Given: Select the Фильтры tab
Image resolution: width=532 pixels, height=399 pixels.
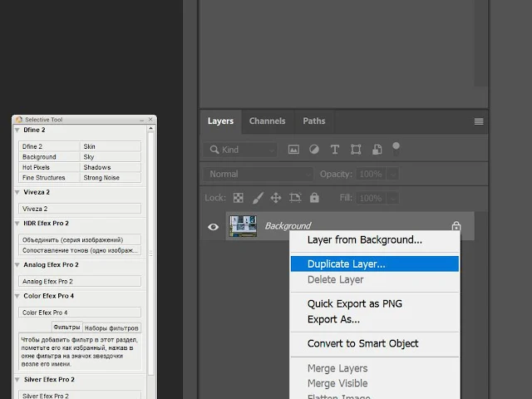Looking at the screenshot, I should [x=66, y=328].
